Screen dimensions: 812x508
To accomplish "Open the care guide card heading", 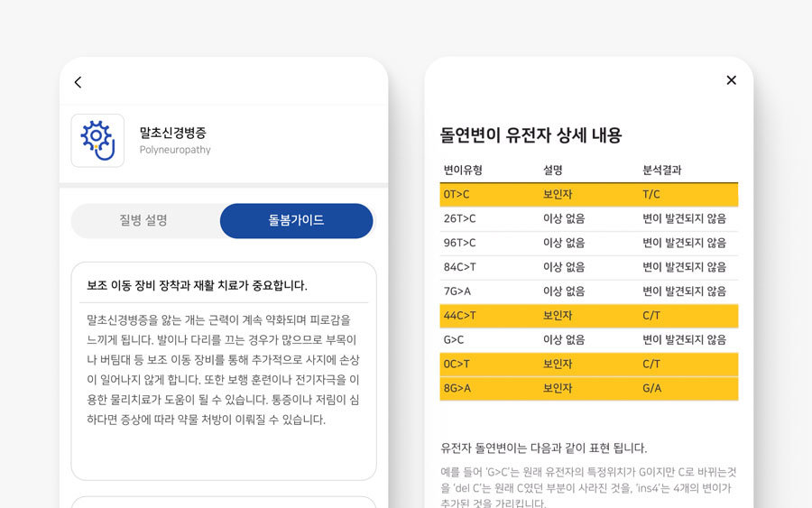I will (197, 285).
